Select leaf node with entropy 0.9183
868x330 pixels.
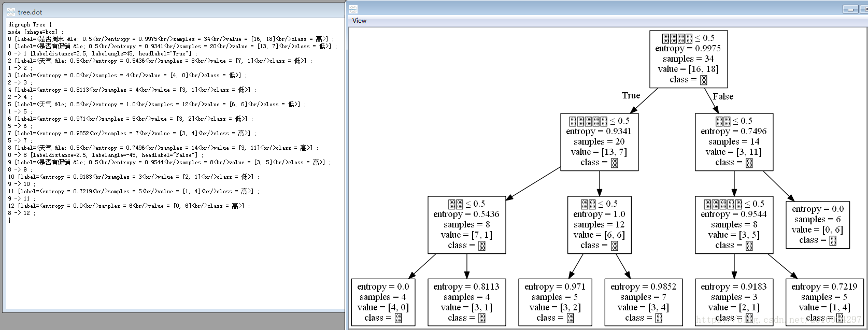click(x=734, y=303)
